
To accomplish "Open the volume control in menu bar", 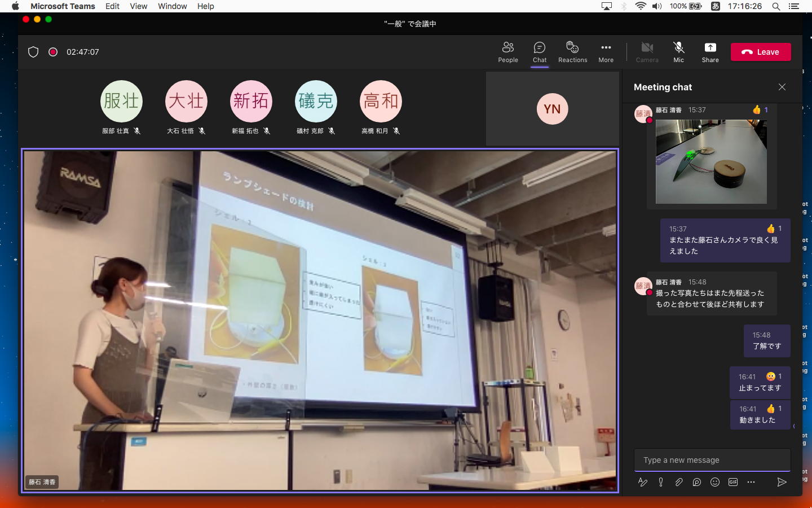I will pyautogui.click(x=657, y=6).
